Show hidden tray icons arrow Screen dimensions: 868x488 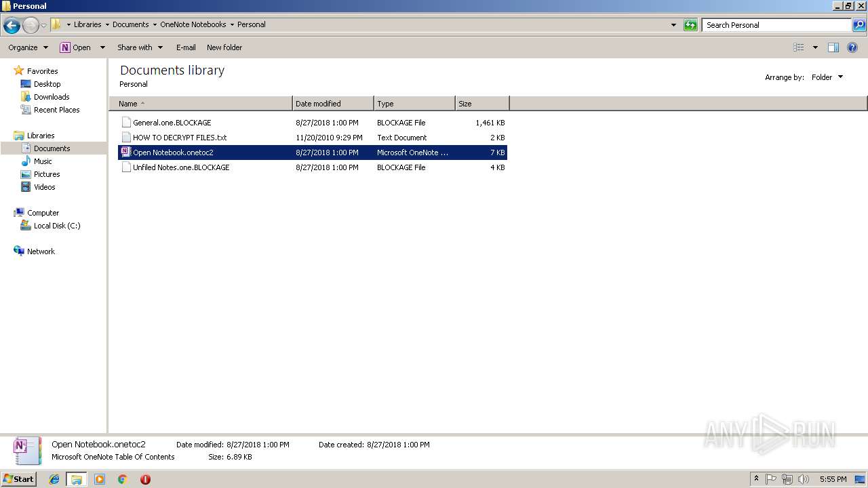click(x=756, y=479)
